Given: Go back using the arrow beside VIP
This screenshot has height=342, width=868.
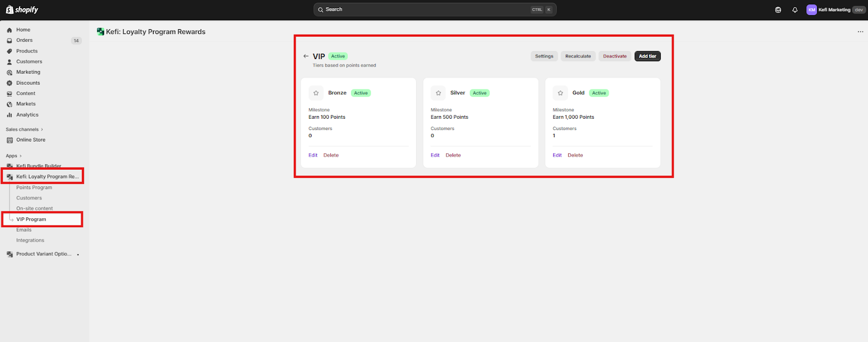Looking at the screenshot, I should click(306, 56).
